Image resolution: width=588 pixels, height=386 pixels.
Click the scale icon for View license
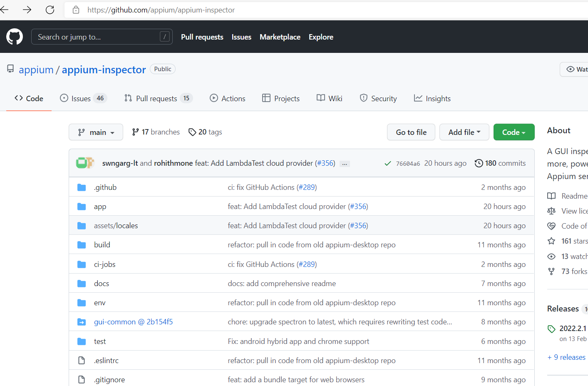551,211
